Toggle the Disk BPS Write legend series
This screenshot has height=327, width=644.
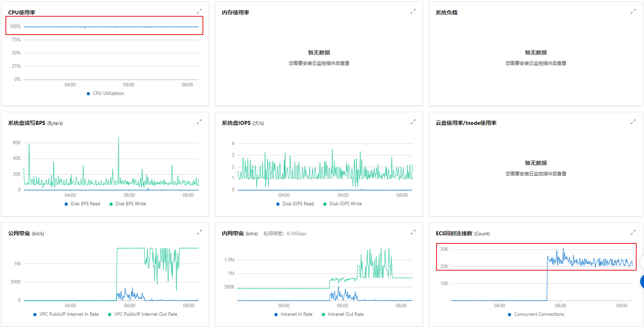(128, 204)
